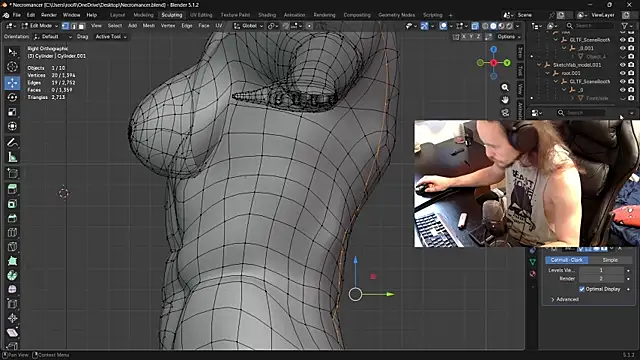Image resolution: width=640 pixels, height=360 pixels.
Task: Select the Edge Slide tool
Action: coord(12,304)
